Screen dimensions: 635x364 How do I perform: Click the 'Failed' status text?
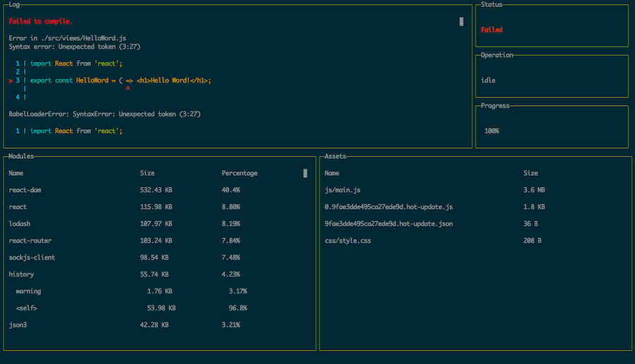(492, 30)
